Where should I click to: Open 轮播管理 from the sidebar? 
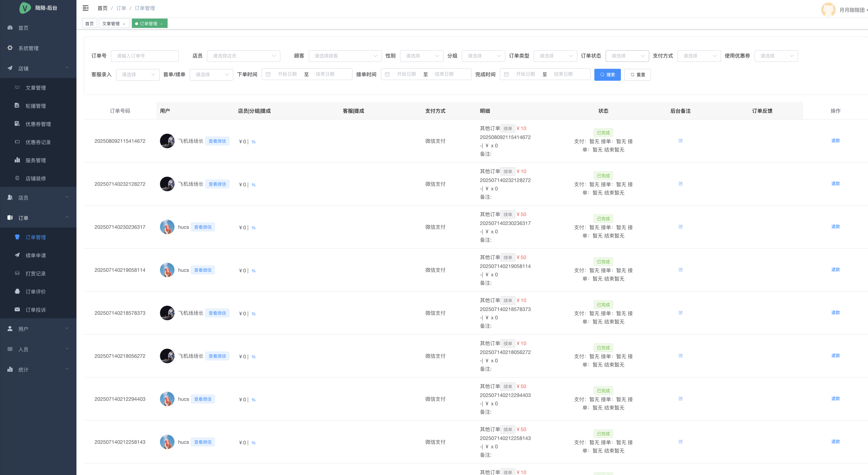click(x=36, y=106)
